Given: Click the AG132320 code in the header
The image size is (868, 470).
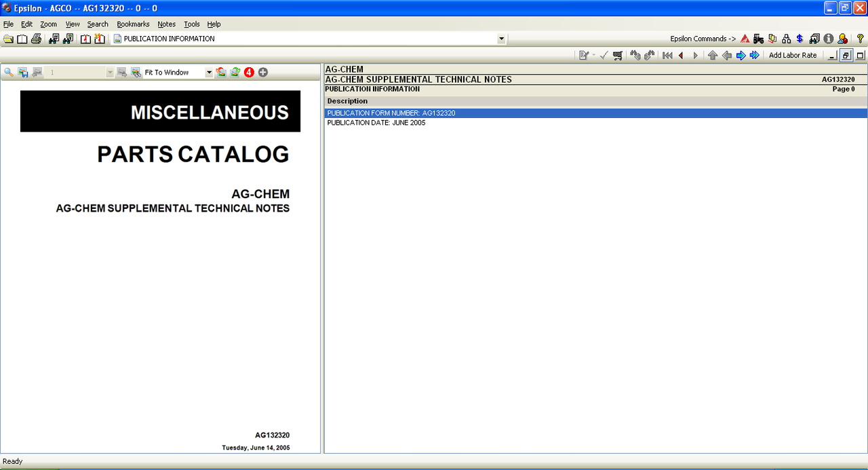Looking at the screenshot, I should click(838, 79).
